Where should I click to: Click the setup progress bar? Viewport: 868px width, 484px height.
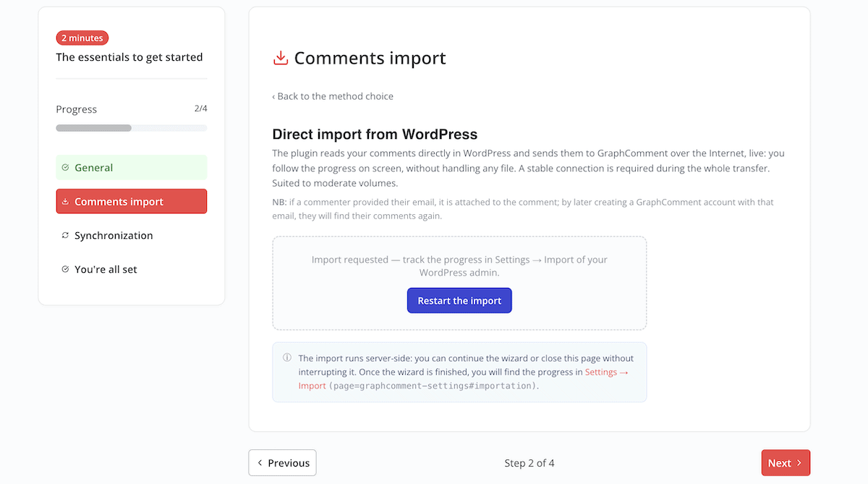pos(132,128)
